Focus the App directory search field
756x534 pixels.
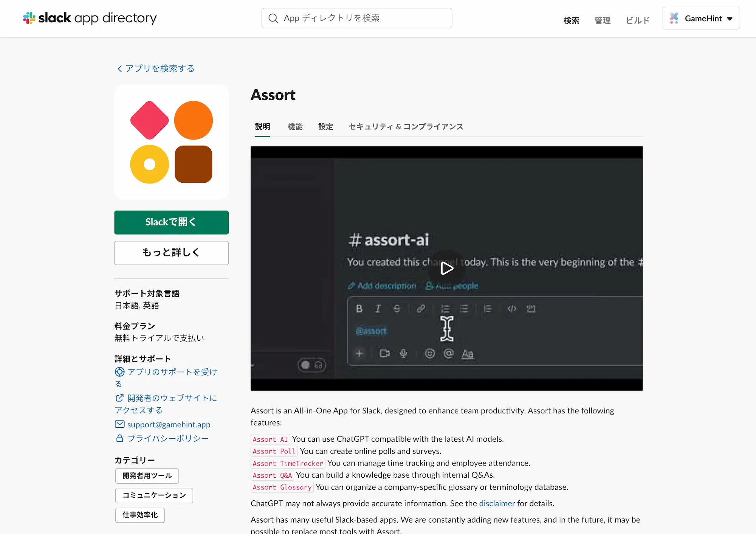click(357, 18)
